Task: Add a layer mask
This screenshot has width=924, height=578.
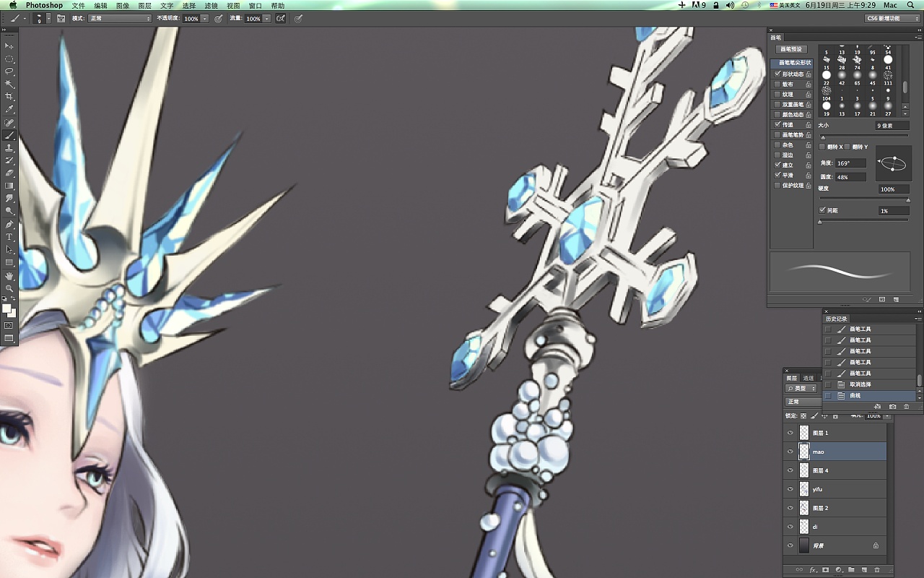Action: 826,570
